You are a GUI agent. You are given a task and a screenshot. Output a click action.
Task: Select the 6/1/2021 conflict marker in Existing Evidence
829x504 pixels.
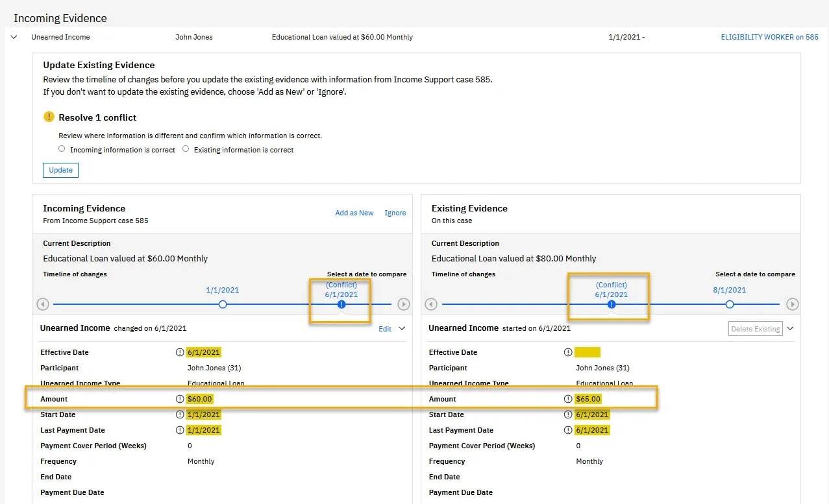pos(611,304)
